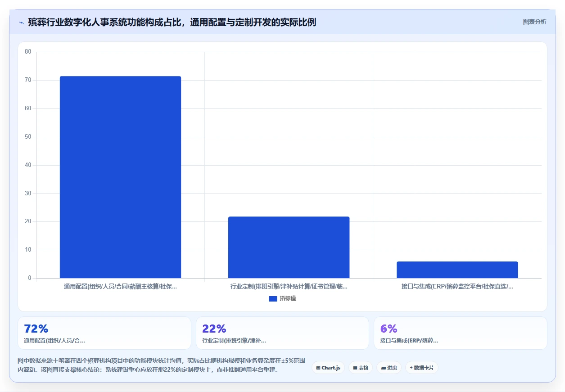Image resolution: width=565 pixels, height=392 pixels.
Task: Click the 进度 tag chip
Action: click(389, 368)
